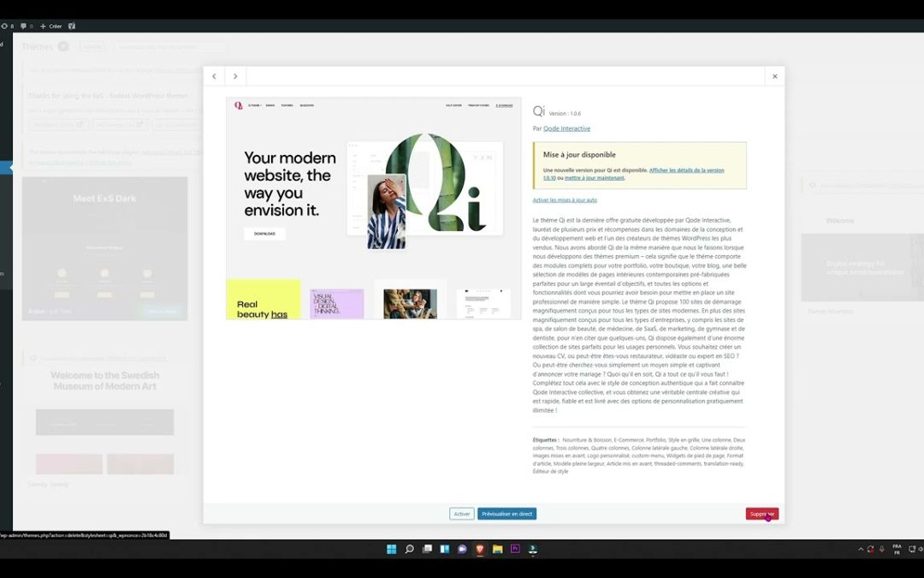The image size is (924, 578).
Task: Close the Qi theme details overlay
Action: (774, 76)
